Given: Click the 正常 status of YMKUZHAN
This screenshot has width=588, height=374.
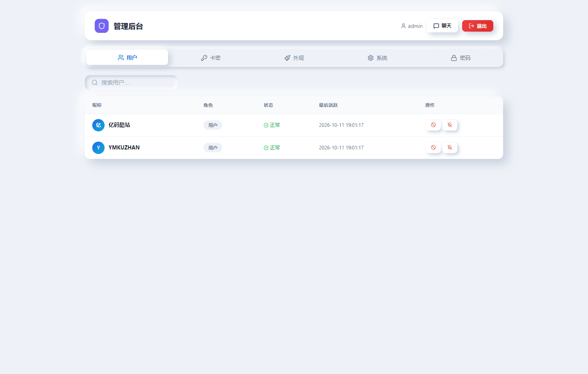Looking at the screenshot, I should [x=272, y=148].
